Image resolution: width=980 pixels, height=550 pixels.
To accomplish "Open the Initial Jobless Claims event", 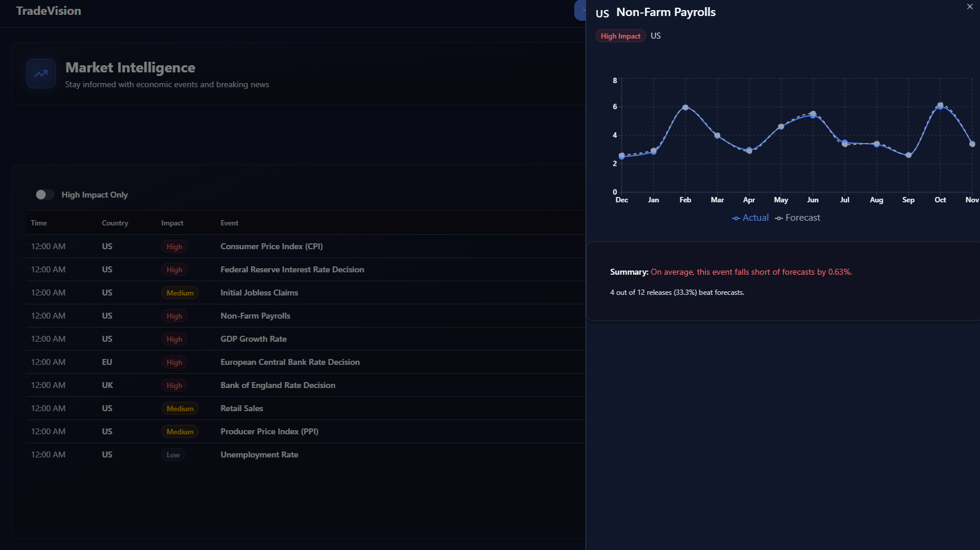I will [x=259, y=293].
